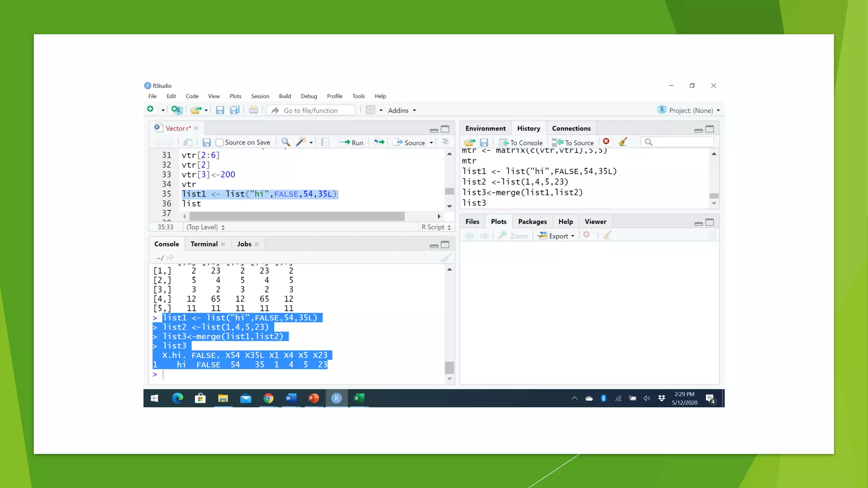Expand Source button dropdown arrow
Image resolution: width=868 pixels, height=488 pixels.
point(431,143)
